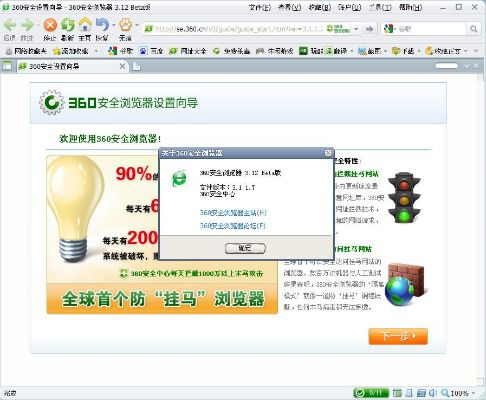Click the green Back arrow
This screenshot has height=400, width=486.
coord(10,25)
